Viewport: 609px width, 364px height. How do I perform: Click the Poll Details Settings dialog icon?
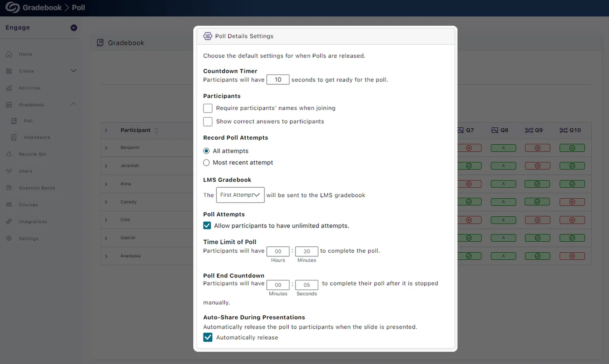pos(208,36)
